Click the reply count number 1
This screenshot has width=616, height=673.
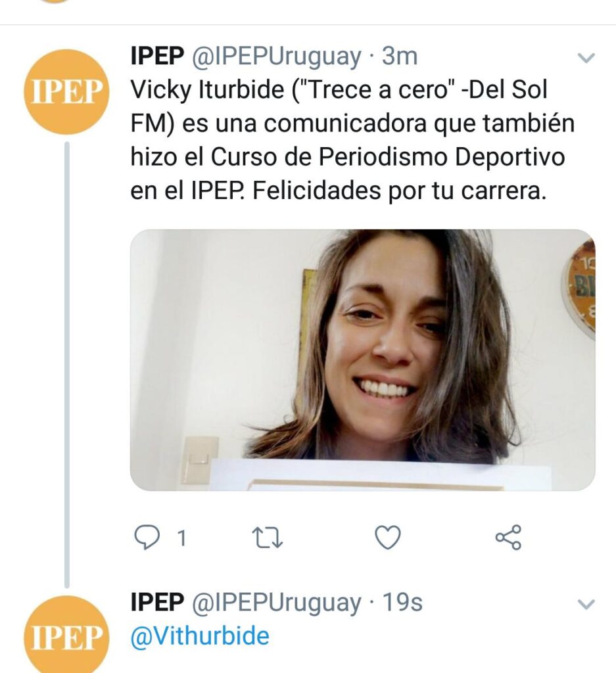pyautogui.click(x=181, y=539)
